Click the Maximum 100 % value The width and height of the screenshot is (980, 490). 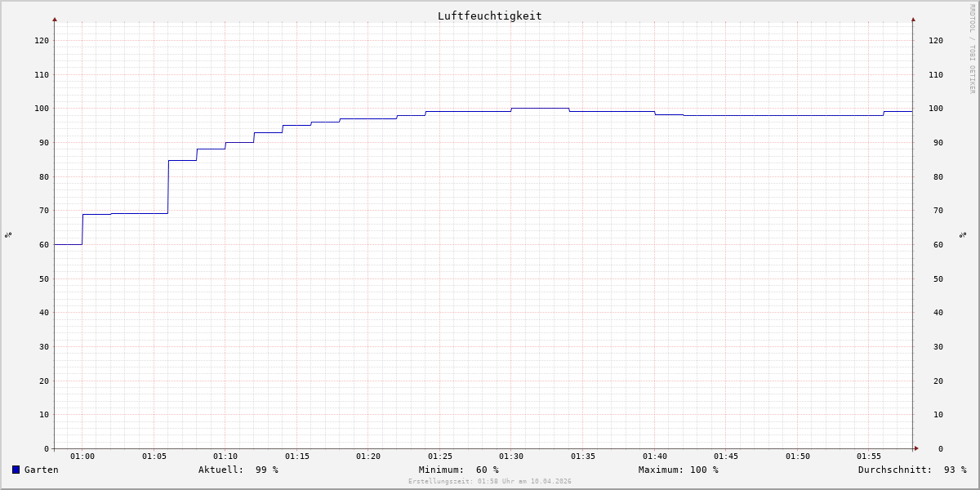click(x=678, y=470)
